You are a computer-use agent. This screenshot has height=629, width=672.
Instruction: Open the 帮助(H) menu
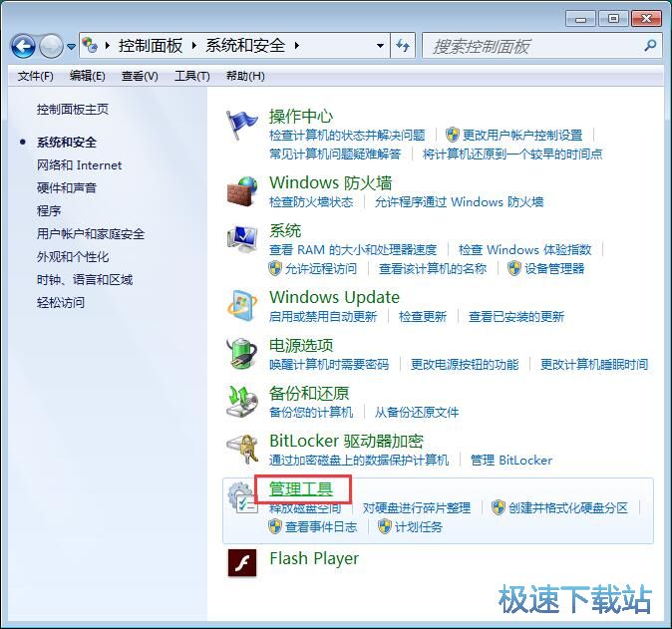pyautogui.click(x=245, y=77)
